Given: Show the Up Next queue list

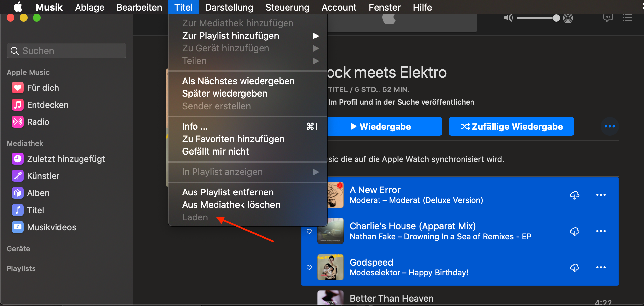Looking at the screenshot, I should click(x=628, y=18).
